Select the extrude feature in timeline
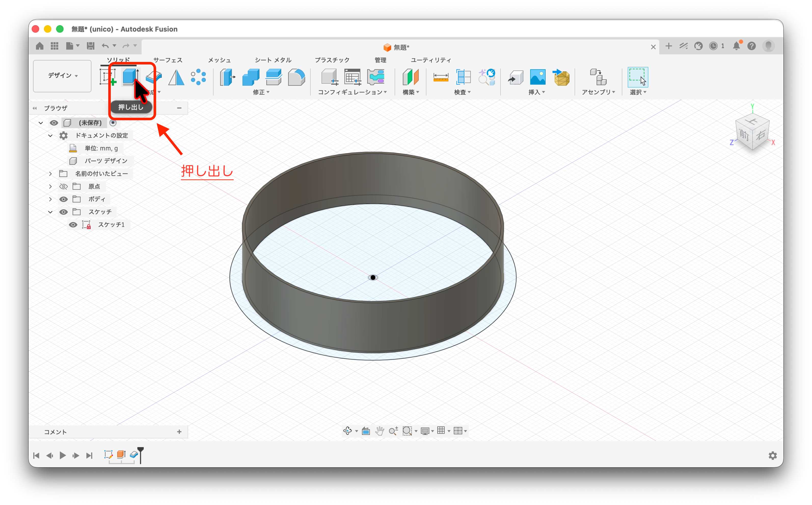Viewport: 812px width, 505px height. pyautogui.click(x=121, y=455)
